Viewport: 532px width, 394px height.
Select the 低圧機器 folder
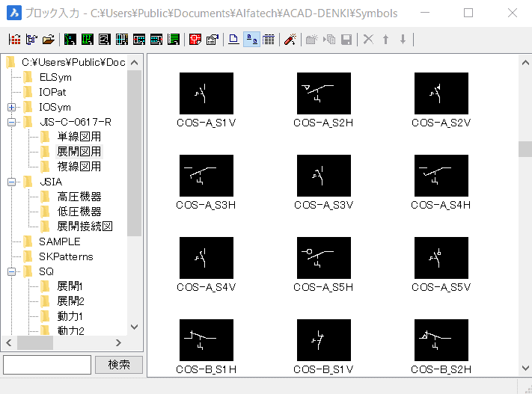[x=79, y=212]
